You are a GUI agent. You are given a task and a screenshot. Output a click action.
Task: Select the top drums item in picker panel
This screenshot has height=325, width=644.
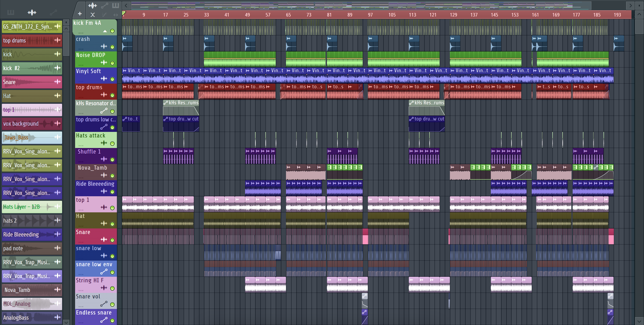32,40
